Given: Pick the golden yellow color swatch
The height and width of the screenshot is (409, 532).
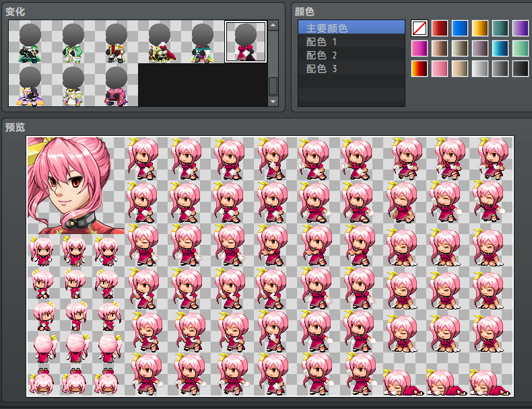Looking at the screenshot, I should point(480,28).
